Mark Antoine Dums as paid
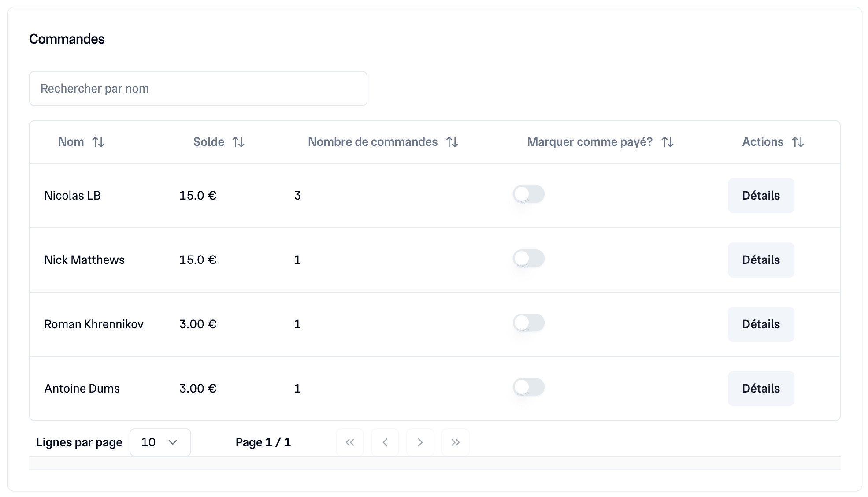Screen dimensions: 868x497 pos(528,387)
